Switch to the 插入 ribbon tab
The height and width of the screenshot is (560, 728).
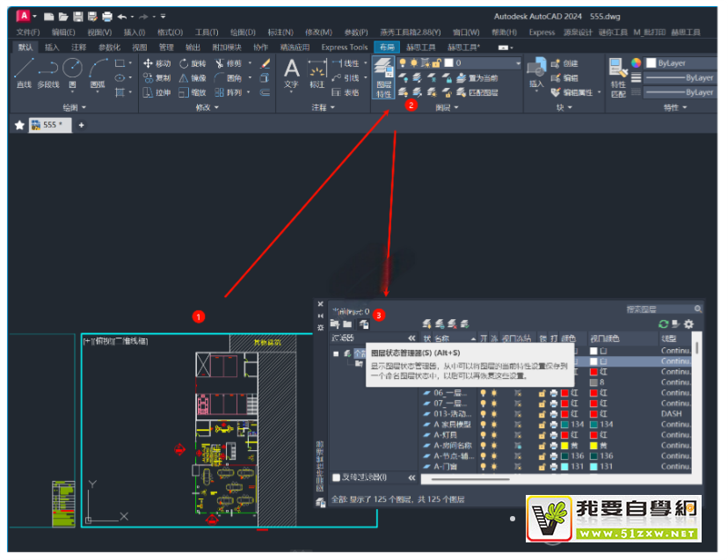tap(52, 47)
